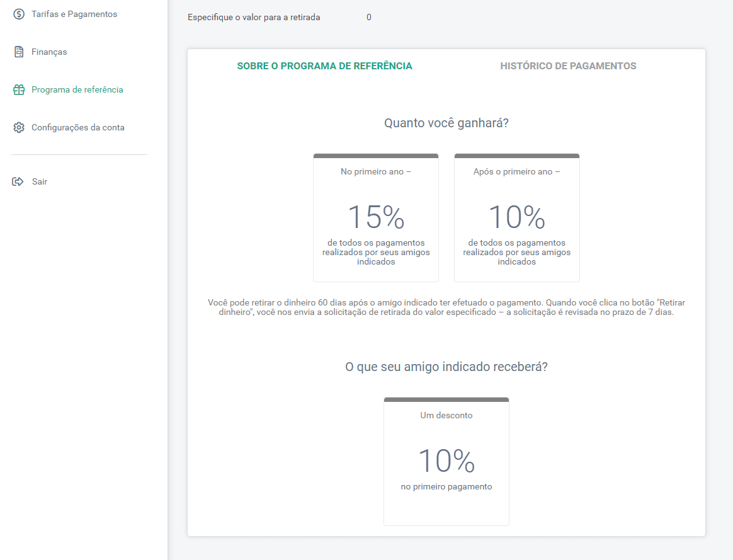
Task: Select the 'No primeiro ano –' card label
Action: coord(376,171)
